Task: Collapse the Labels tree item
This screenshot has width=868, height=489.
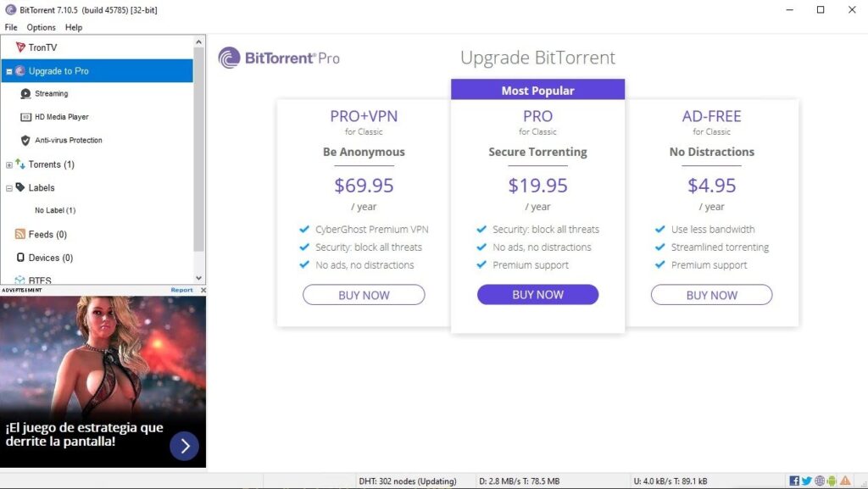Action: (x=8, y=188)
